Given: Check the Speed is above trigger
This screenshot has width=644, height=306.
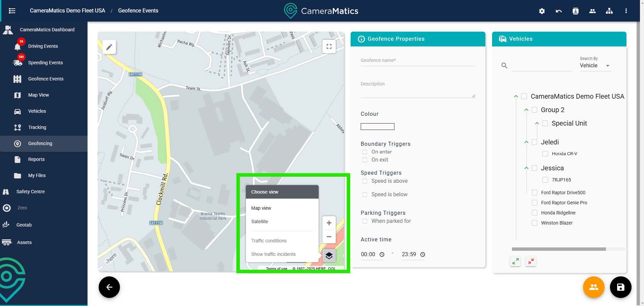Looking at the screenshot, I should click(x=364, y=181).
